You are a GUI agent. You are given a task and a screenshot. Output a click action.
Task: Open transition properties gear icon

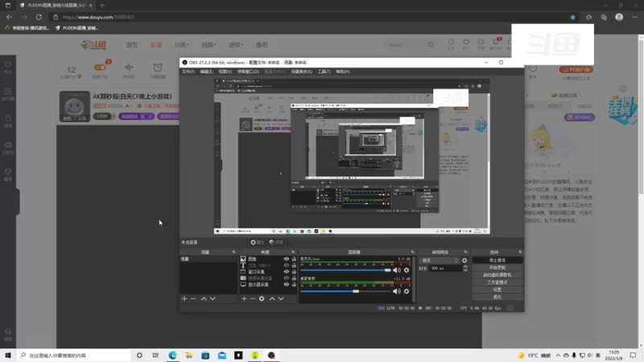pos(464,261)
